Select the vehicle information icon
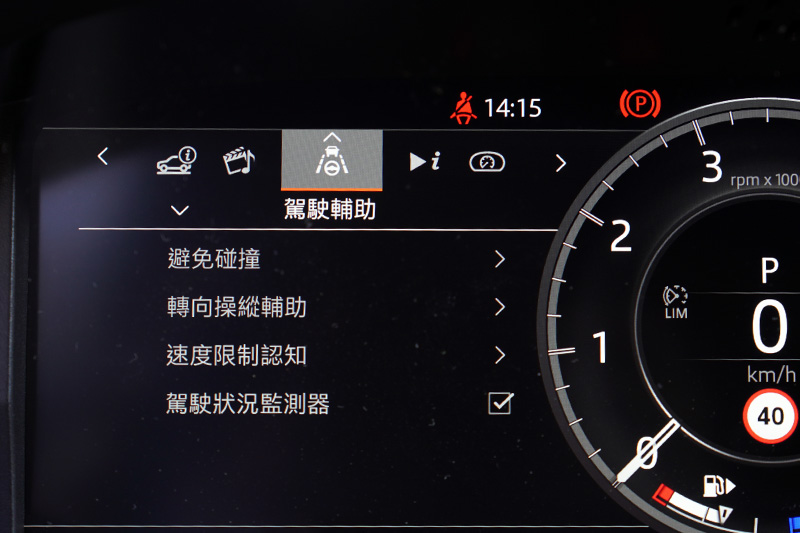Screen dimensions: 800x533 pyautogui.click(x=177, y=160)
